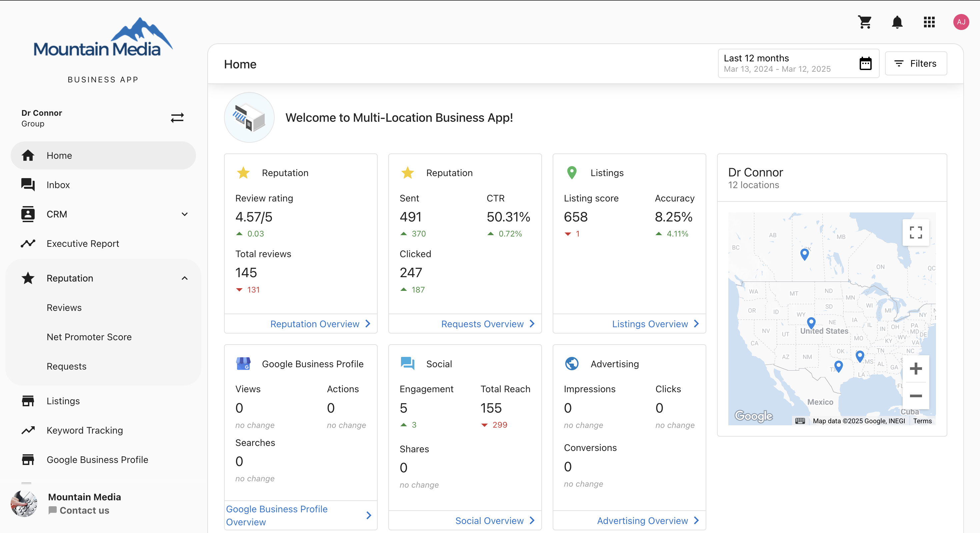Click the calendar icon in date range
The image size is (980, 533).
pyautogui.click(x=865, y=64)
